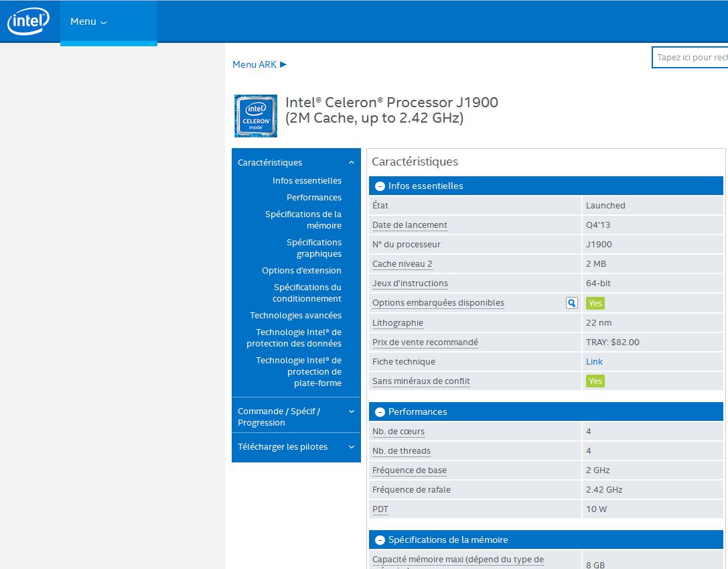Image resolution: width=728 pixels, height=569 pixels.
Task: Click the Date de lancement label
Action: (x=409, y=225)
